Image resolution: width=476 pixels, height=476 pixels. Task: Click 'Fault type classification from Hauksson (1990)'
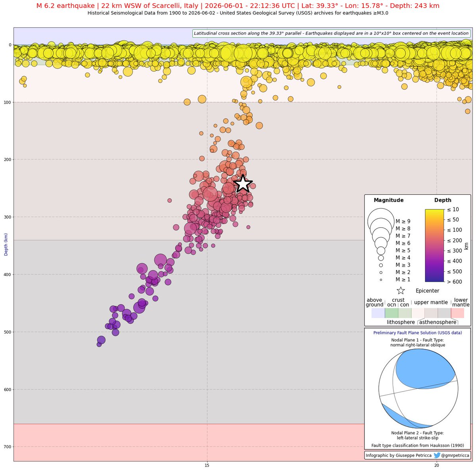(418, 446)
